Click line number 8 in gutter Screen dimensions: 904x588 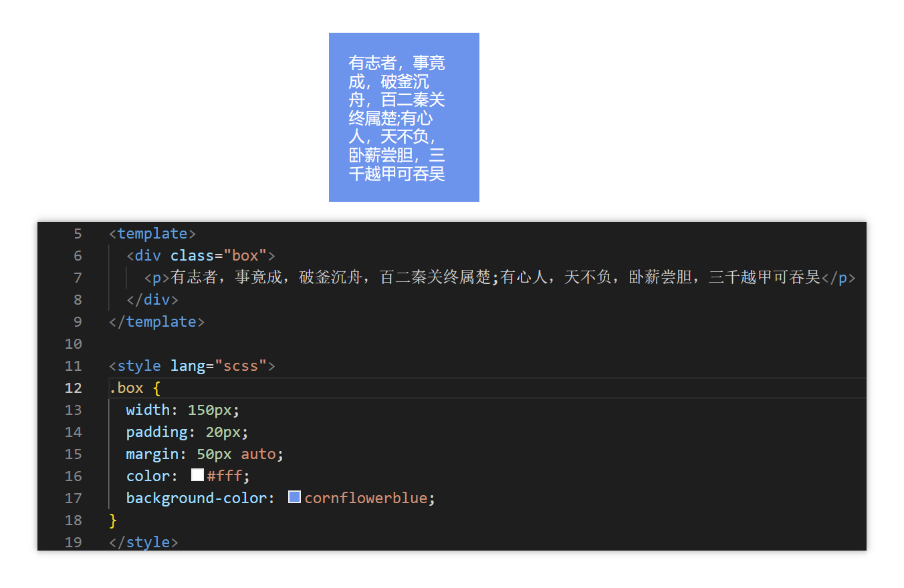tap(78, 300)
